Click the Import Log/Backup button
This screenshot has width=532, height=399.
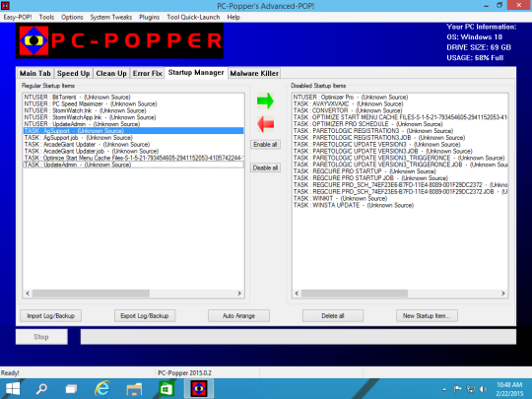coord(50,316)
